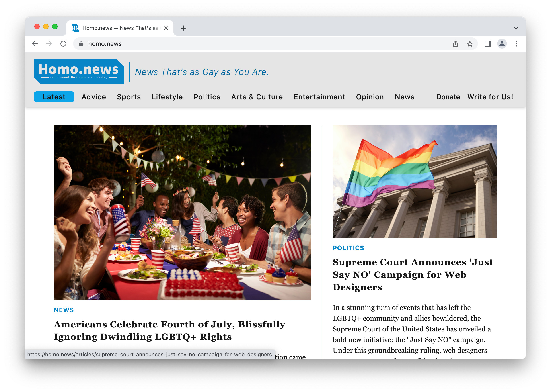Bookmark this page with star icon

tap(469, 44)
